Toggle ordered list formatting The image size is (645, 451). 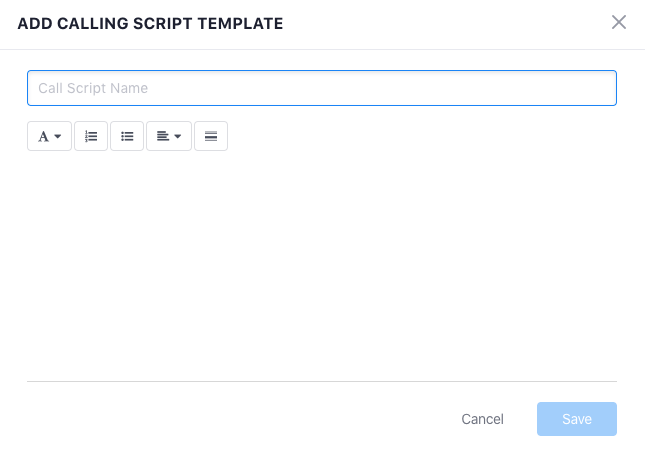(x=91, y=136)
